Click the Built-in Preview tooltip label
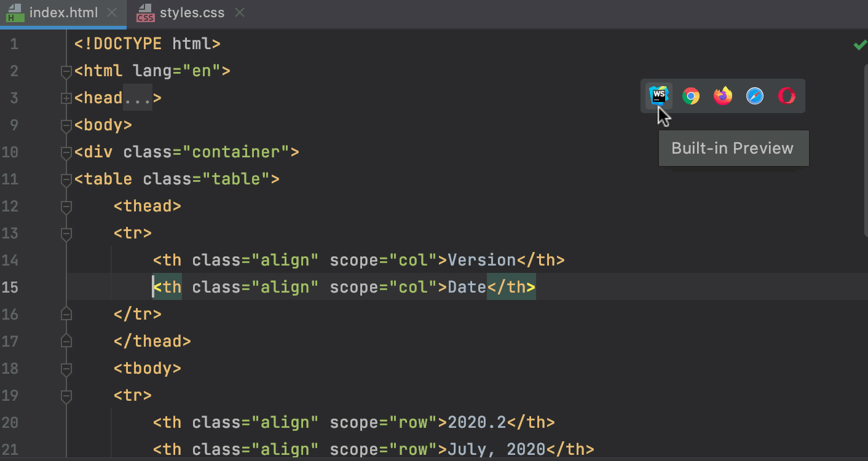Viewport: 868px width, 461px height. pos(733,148)
